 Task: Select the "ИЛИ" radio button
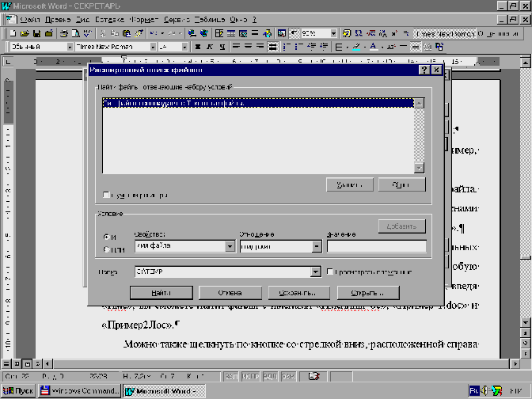coord(107,250)
